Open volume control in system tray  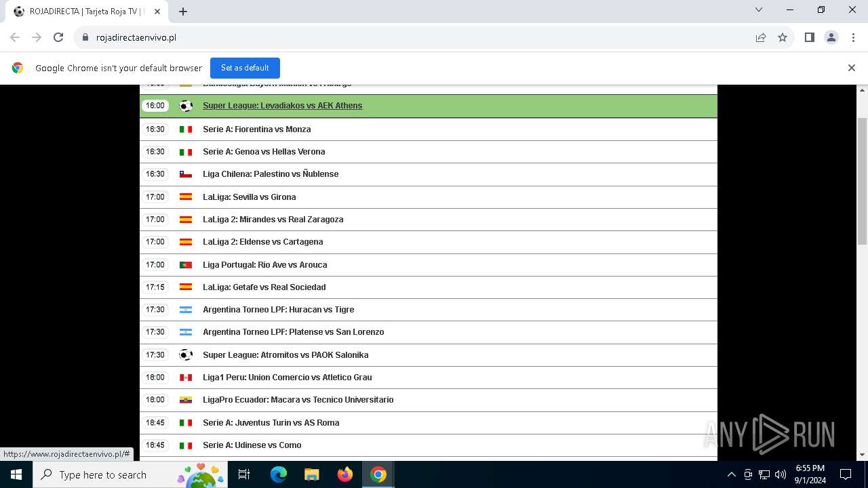point(781,474)
